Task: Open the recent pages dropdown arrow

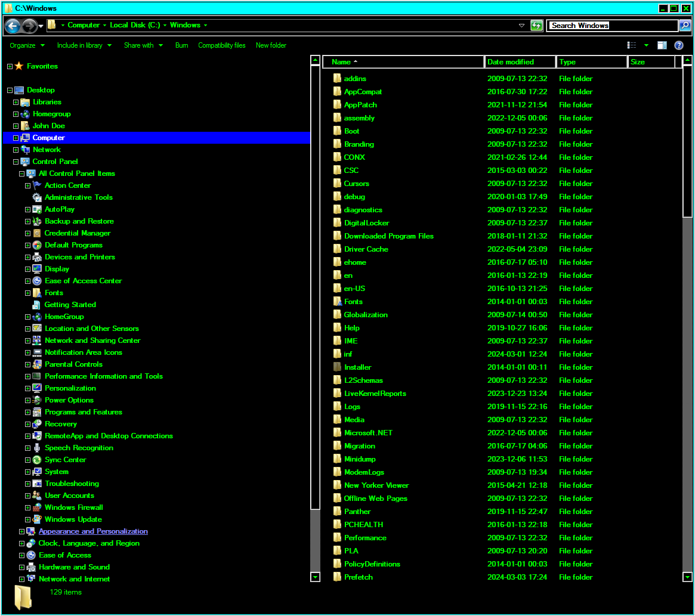Action: [x=41, y=26]
